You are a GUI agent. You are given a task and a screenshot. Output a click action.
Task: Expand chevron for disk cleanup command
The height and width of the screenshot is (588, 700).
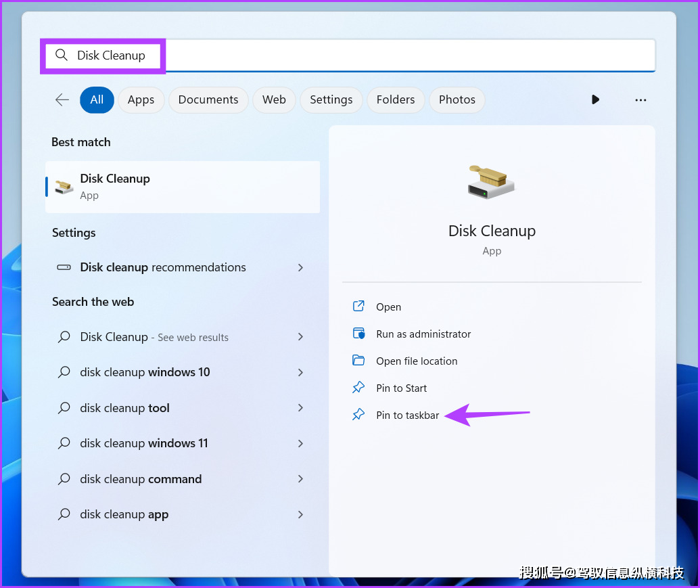[300, 479]
